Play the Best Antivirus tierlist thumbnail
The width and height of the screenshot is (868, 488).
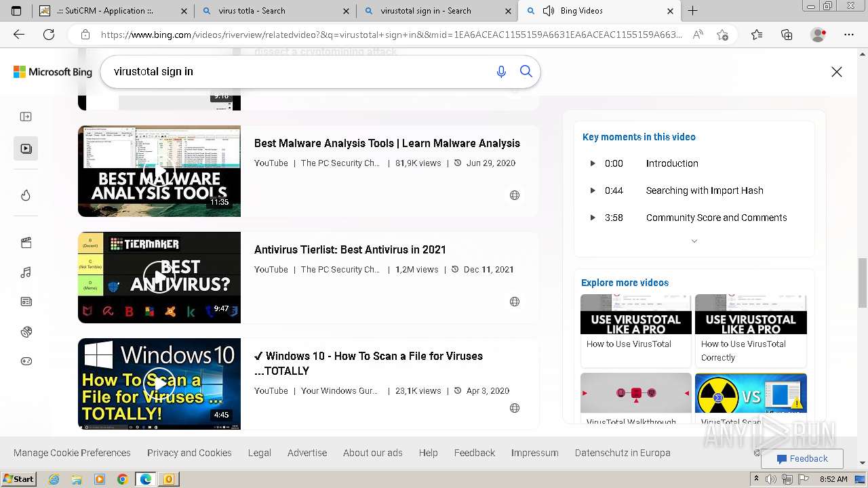click(159, 277)
